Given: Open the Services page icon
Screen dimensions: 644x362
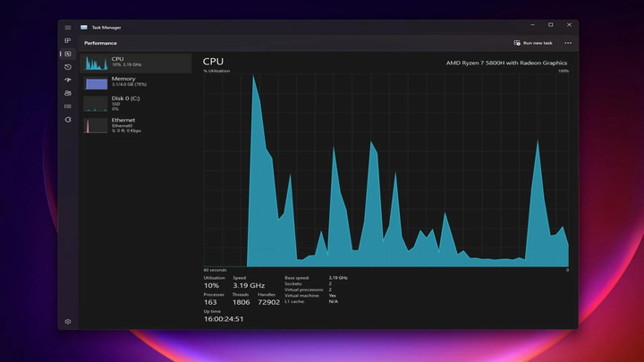Looking at the screenshot, I should [68, 119].
